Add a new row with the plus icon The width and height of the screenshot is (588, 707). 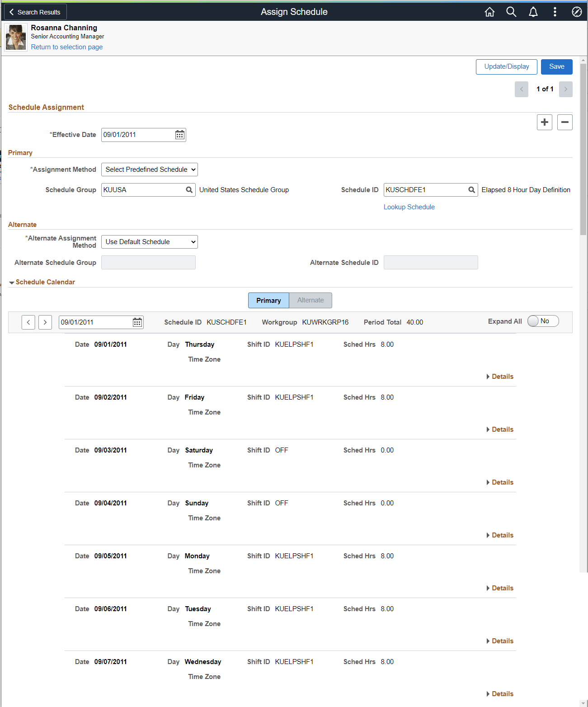pyautogui.click(x=544, y=122)
